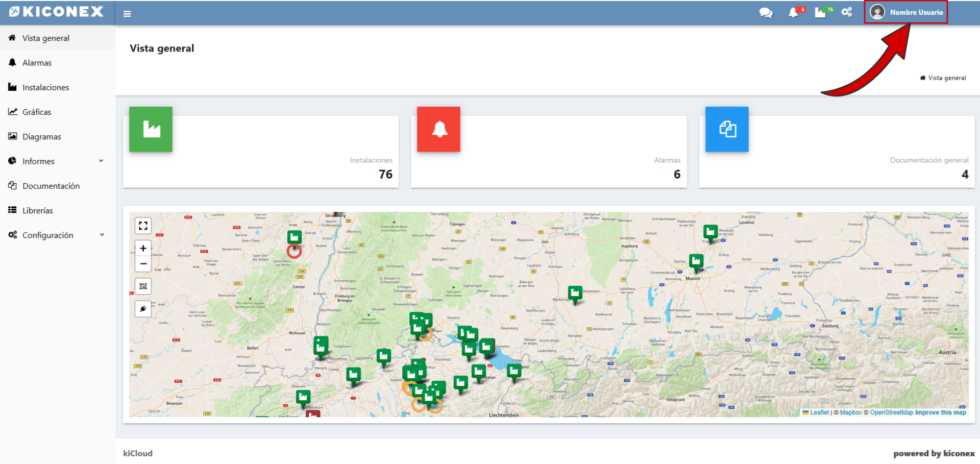Viewport: 980px width, 464px height.
Task: Toggle the hamburger sidebar menu
Action: point(127,14)
